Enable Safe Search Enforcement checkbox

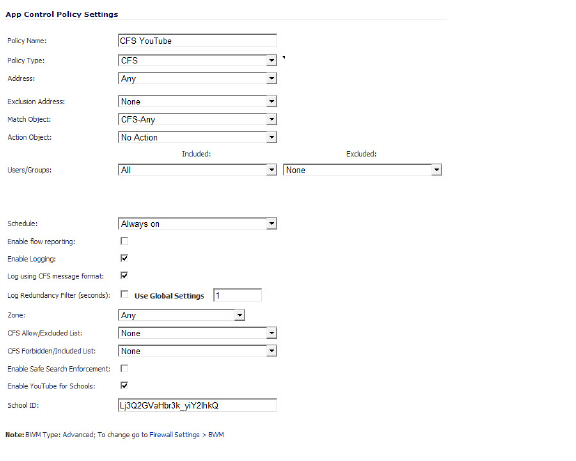pyautogui.click(x=124, y=368)
